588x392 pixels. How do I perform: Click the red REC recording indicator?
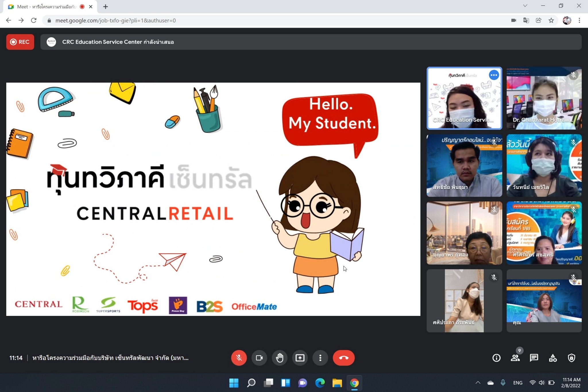pyautogui.click(x=20, y=42)
